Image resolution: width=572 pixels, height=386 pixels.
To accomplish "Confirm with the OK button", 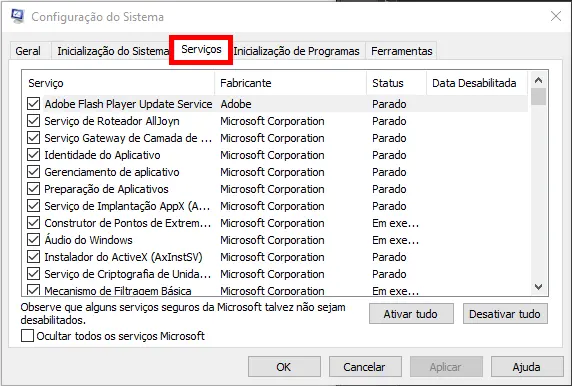I will pos(284,367).
